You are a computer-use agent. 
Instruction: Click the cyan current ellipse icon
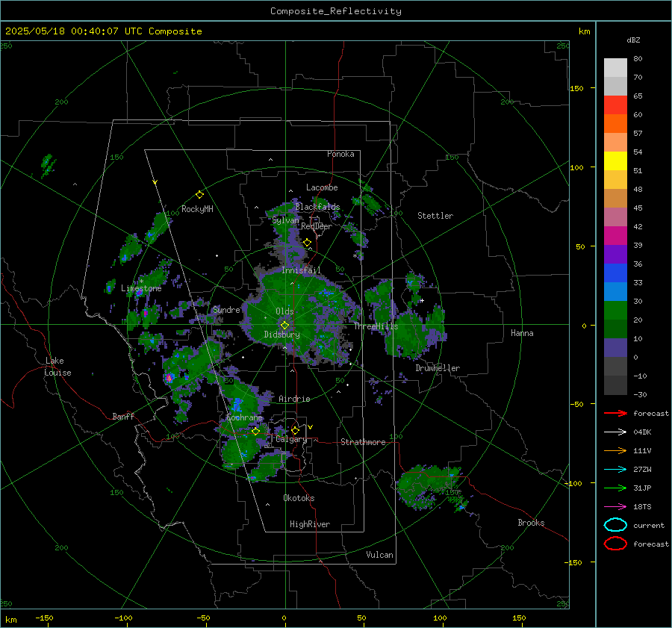[x=615, y=525]
